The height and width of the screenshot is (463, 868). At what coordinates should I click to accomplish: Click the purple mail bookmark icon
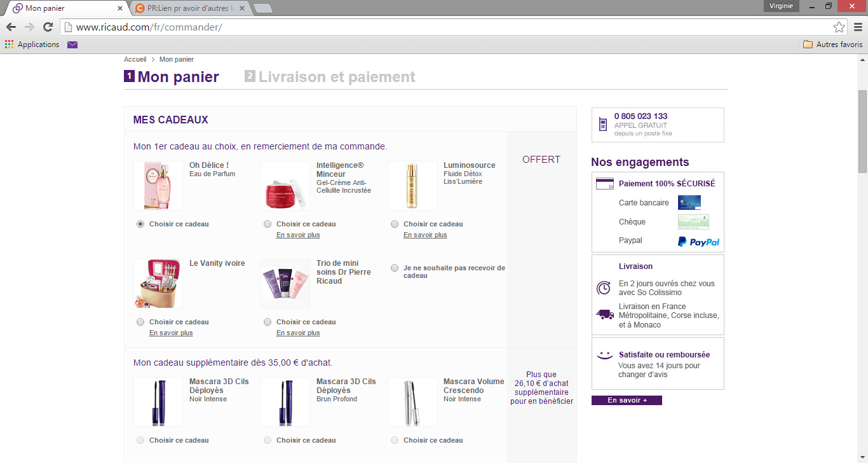click(72, 45)
